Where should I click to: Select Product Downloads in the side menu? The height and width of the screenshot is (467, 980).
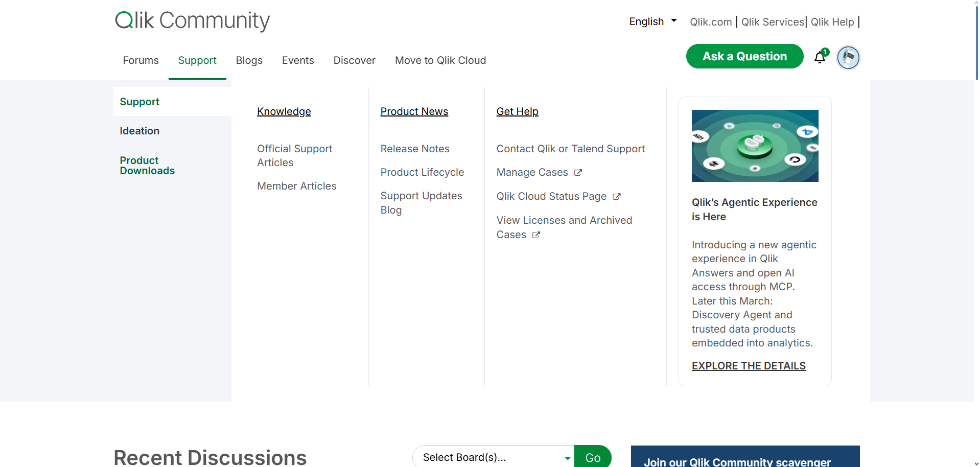[147, 166]
